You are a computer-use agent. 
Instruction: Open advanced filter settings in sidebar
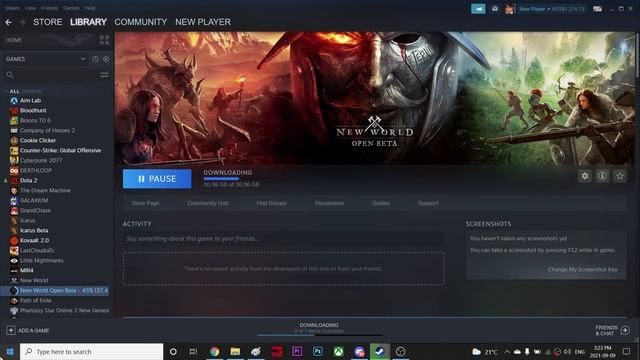pyautogui.click(x=104, y=75)
